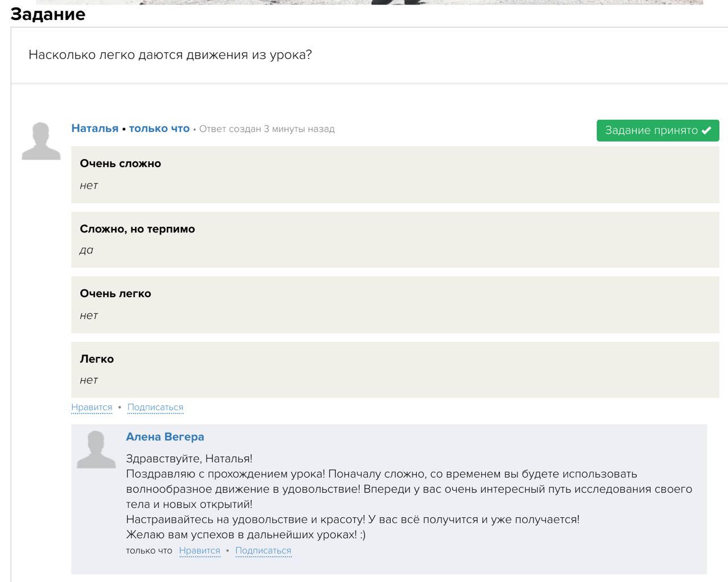Click the 'Задание' heading
The height and width of the screenshot is (582, 728).
(48, 14)
